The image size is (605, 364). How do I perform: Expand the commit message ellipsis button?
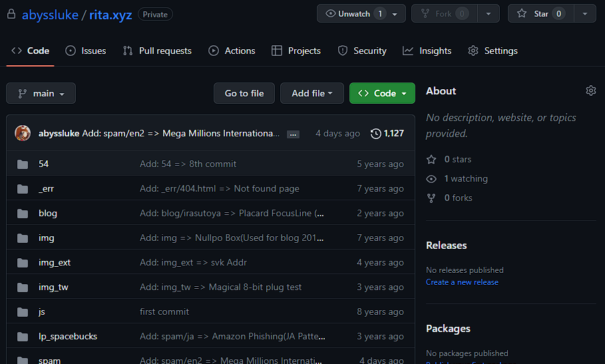(293, 134)
